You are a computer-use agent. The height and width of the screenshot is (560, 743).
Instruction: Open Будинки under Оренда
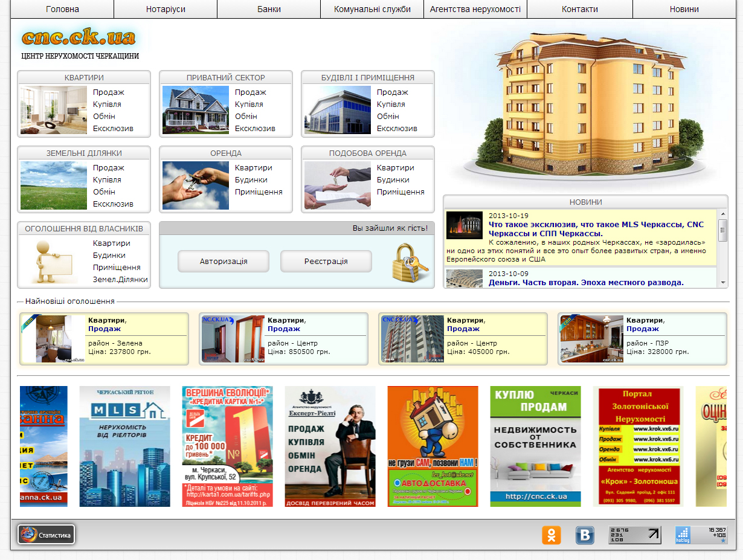[x=251, y=180]
